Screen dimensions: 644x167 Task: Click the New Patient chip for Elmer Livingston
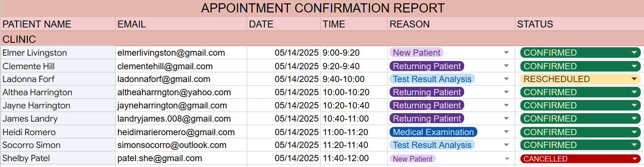pos(416,53)
